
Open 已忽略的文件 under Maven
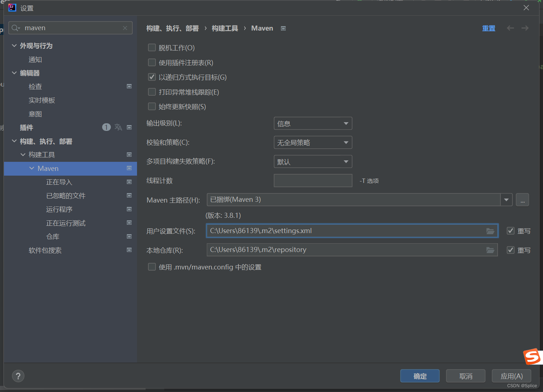tap(66, 196)
